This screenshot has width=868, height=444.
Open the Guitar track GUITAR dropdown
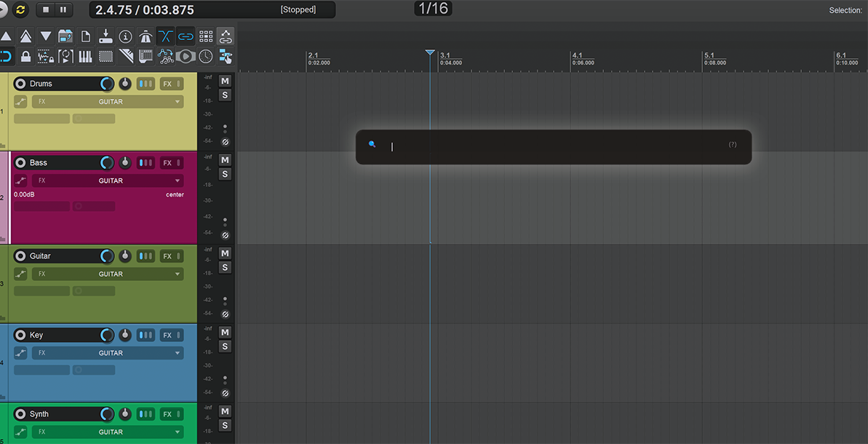coord(108,274)
